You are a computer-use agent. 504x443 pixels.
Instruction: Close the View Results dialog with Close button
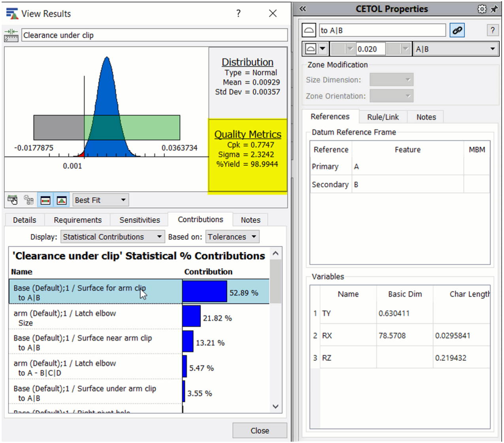pos(259,430)
